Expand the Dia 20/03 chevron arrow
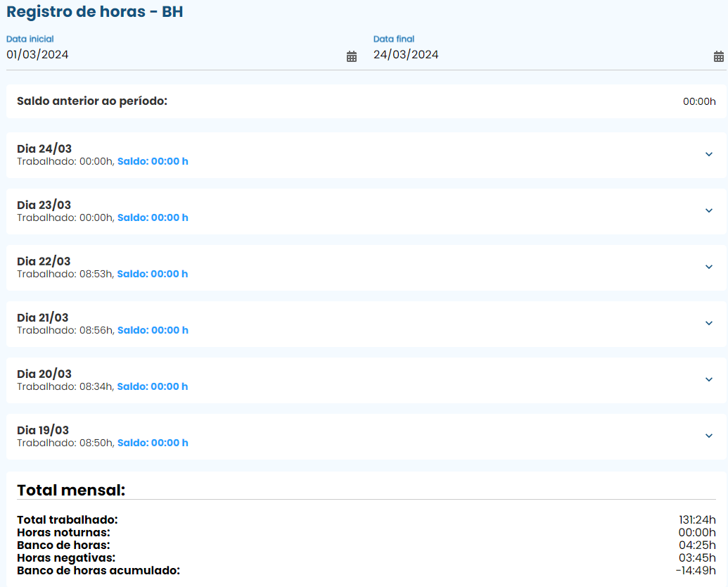 [708, 379]
